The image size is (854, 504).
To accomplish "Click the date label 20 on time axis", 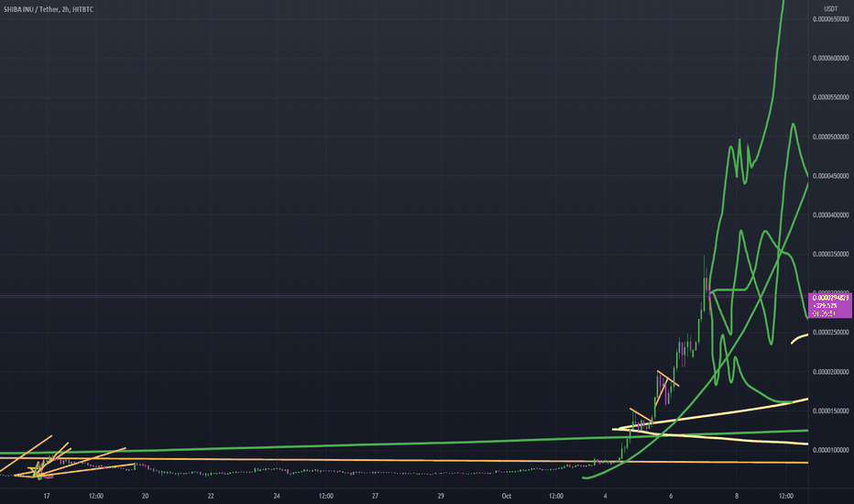I will coord(146,496).
